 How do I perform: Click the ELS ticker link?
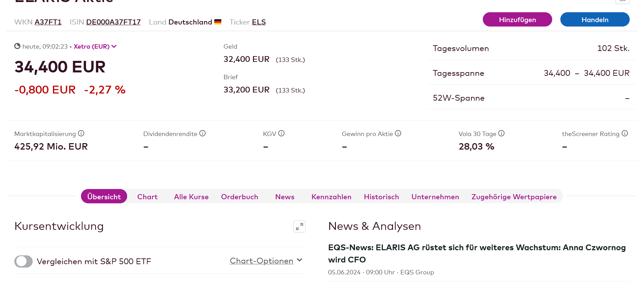point(259,22)
